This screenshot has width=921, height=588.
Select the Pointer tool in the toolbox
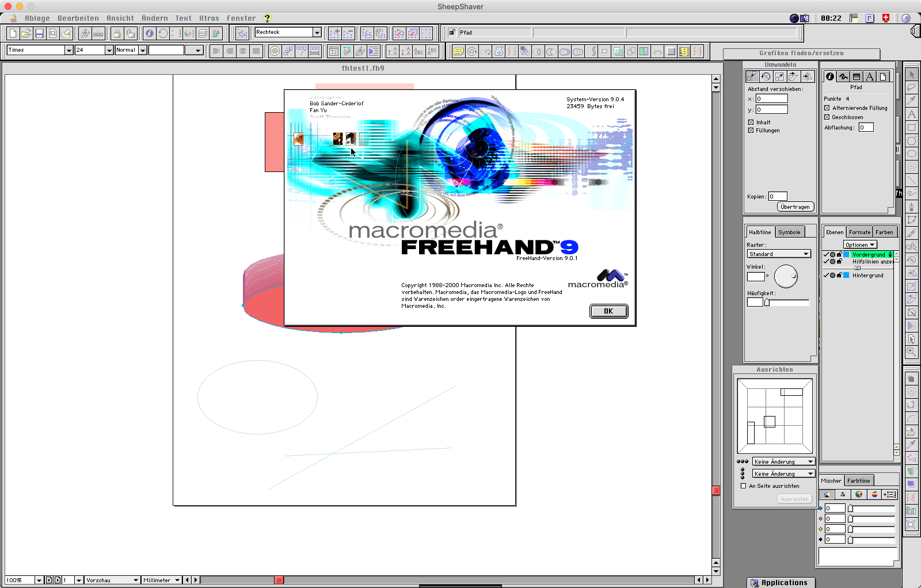click(912, 75)
